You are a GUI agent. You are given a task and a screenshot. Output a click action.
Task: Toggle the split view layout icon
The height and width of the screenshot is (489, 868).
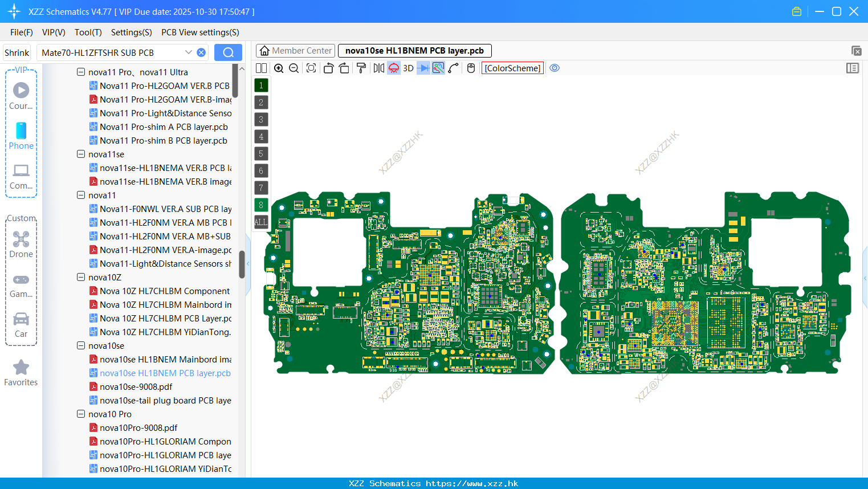261,68
